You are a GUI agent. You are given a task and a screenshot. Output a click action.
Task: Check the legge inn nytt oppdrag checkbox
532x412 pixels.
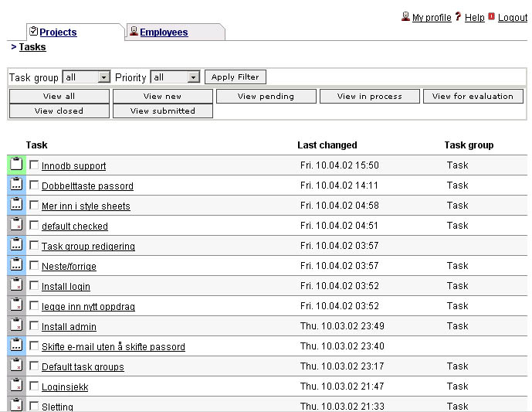[34, 305]
